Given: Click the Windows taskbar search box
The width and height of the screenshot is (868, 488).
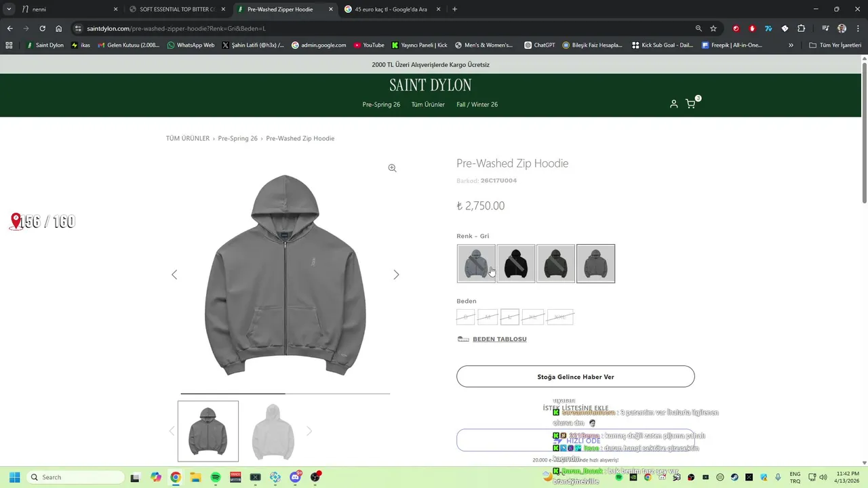Looking at the screenshot, I should [x=75, y=477].
